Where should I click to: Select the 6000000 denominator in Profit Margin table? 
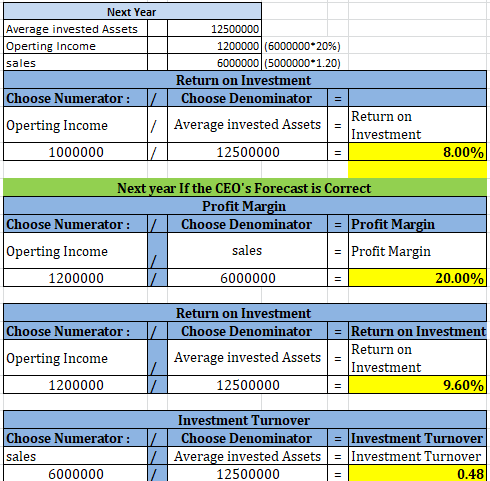(x=247, y=278)
